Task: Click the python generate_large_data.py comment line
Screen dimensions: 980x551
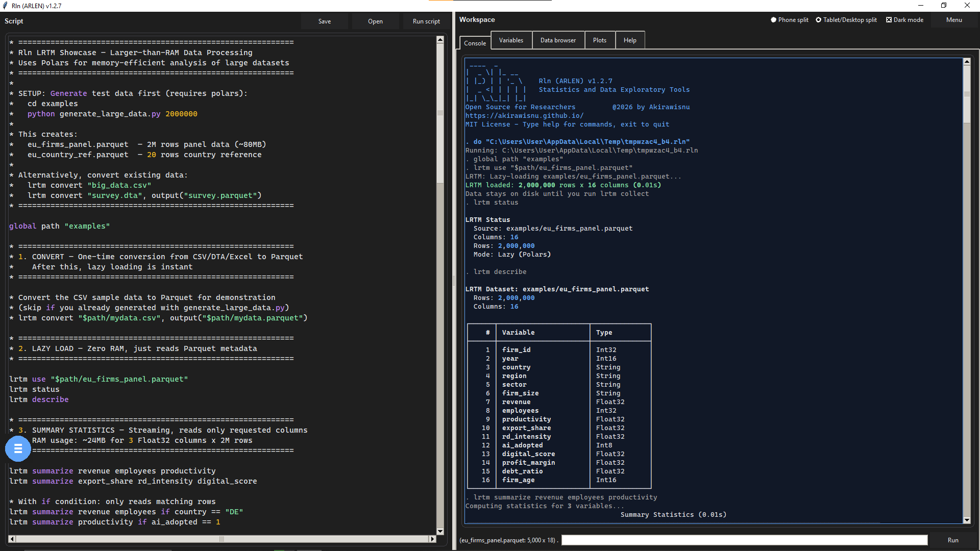Action: click(112, 114)
